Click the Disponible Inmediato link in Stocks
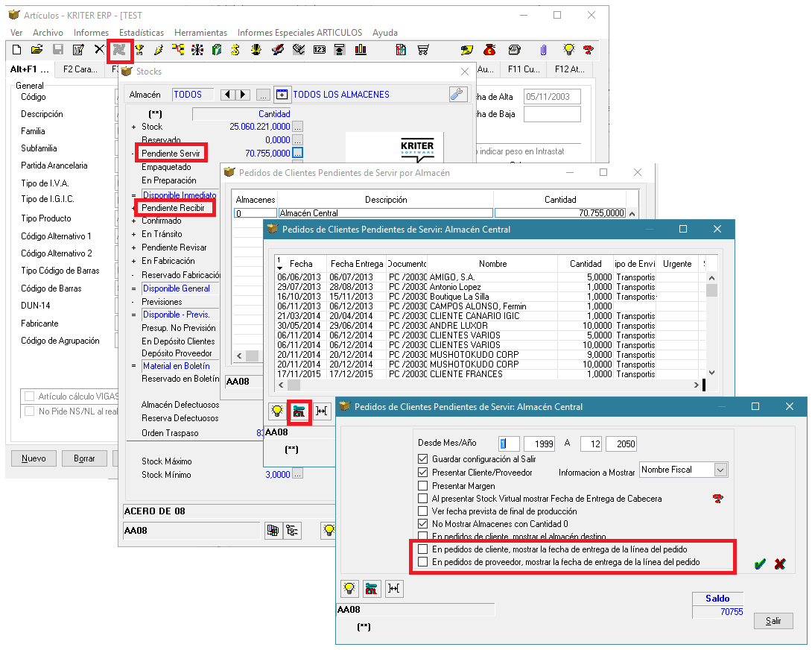Viewport: 812px width, 650px height. coord(180,195)
